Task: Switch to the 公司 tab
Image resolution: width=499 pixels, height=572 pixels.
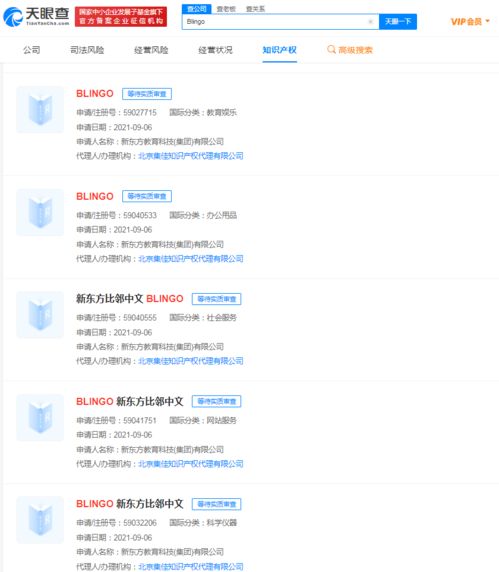Action: pyautogui.click(x=32, y=50)
